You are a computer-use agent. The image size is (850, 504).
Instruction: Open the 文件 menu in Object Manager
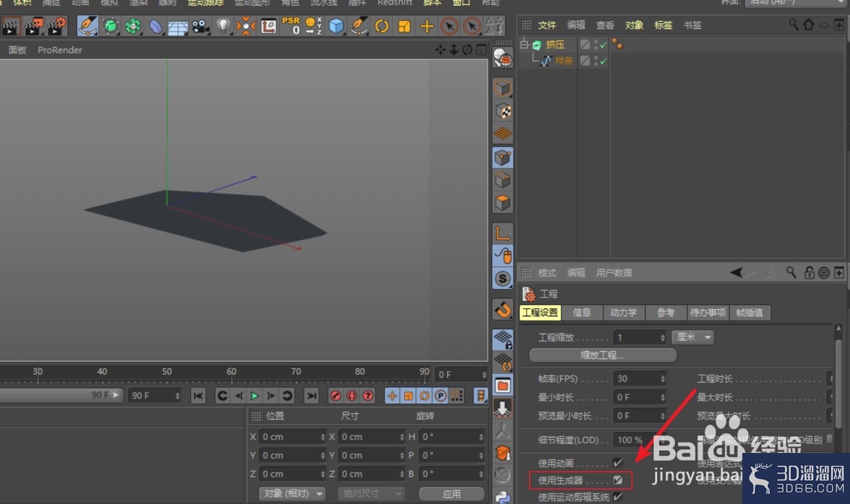[547, 25]
